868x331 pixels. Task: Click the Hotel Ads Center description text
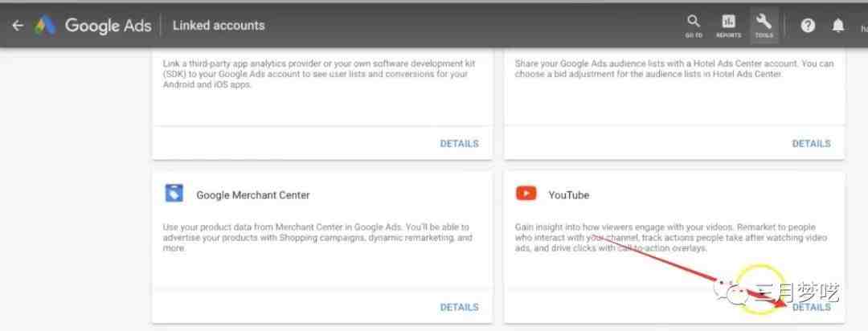(x=674, y=69)
